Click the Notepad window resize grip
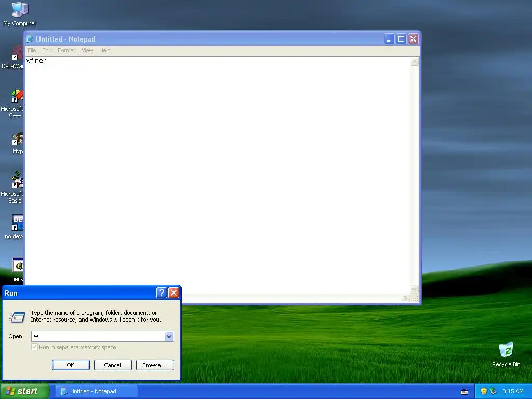 (415, 299)
